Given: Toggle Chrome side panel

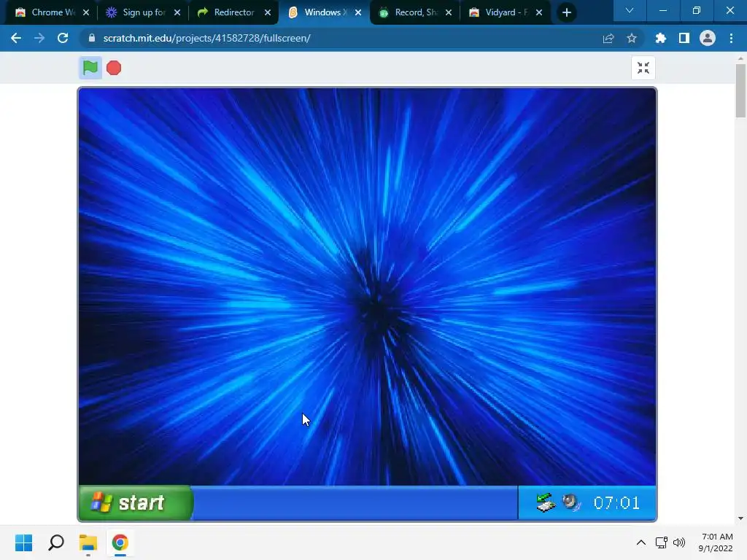Looking at the screenshot, I should tap(684, 38).
